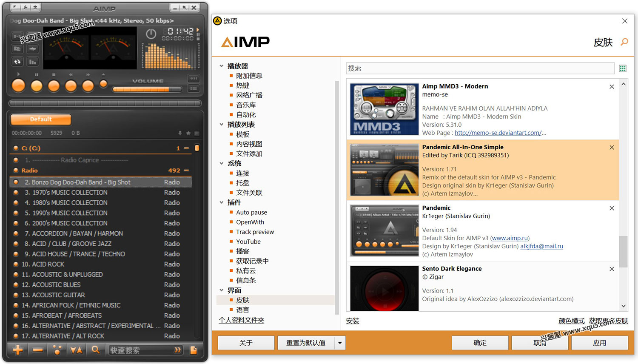This screenshot has width=638, height=364.
Task: Click the 应用 button
Action: coord(600,343)
